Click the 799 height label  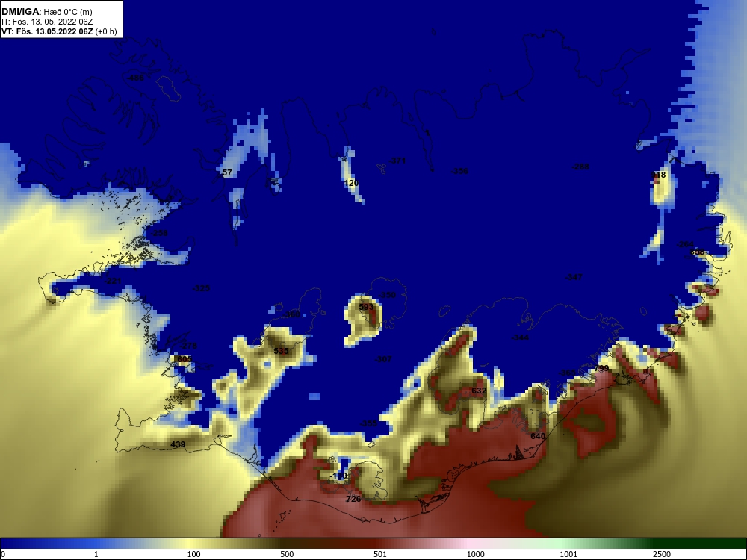point(601,369)
